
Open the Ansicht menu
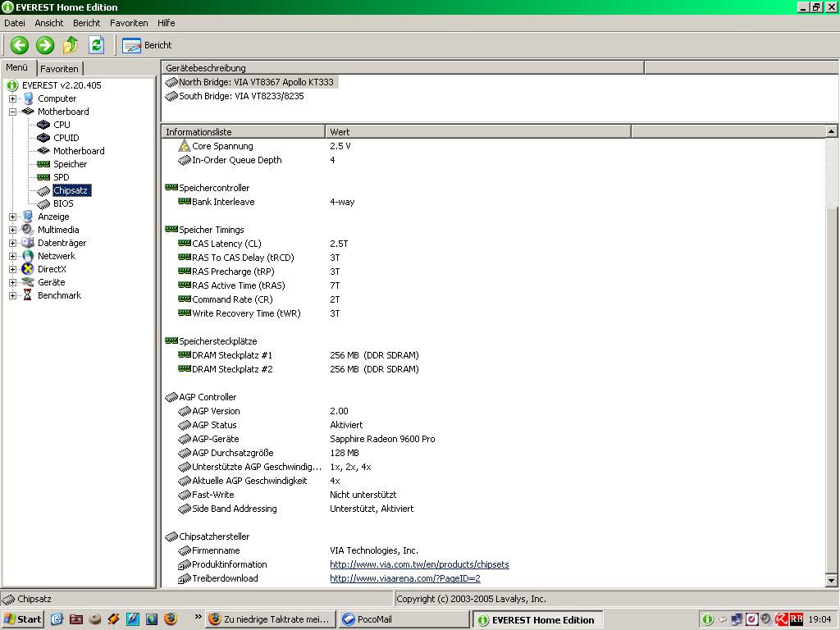(x=48, y=23)
